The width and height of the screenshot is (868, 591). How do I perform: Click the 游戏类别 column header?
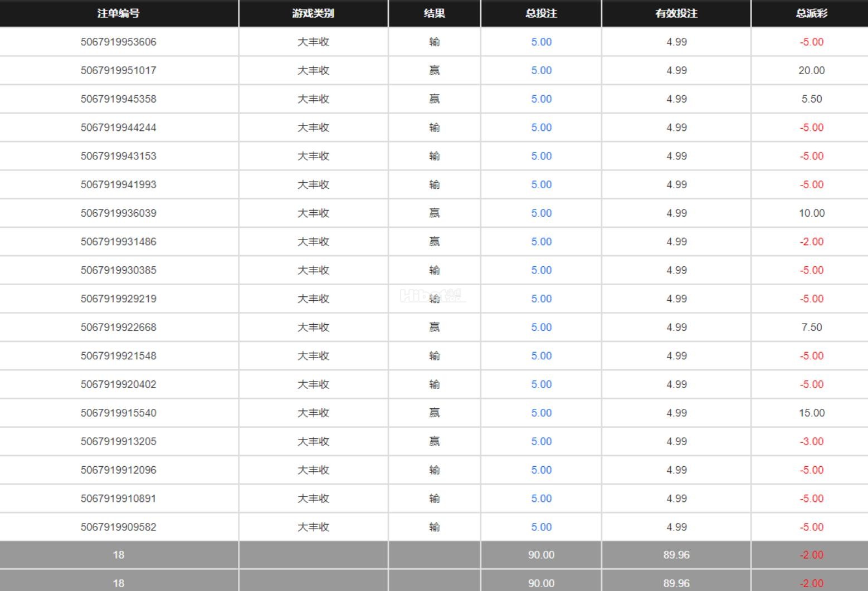point(313,13)
